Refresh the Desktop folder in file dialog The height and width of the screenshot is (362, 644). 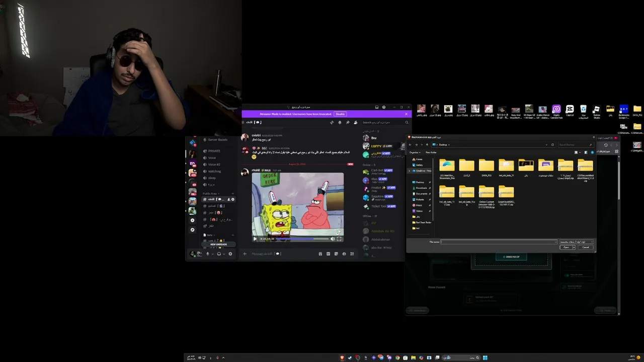(x=552, y=145)
